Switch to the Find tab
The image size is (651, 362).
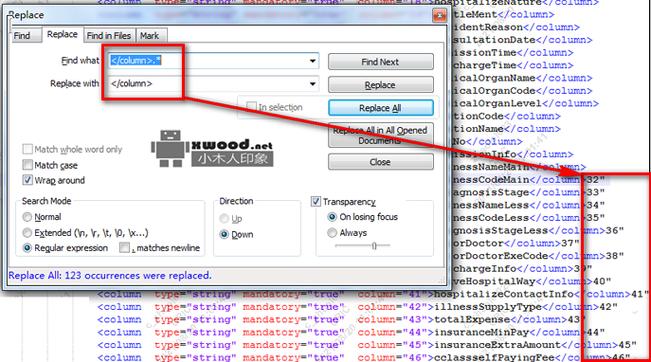pyautogui.click(x=22, y=36)
